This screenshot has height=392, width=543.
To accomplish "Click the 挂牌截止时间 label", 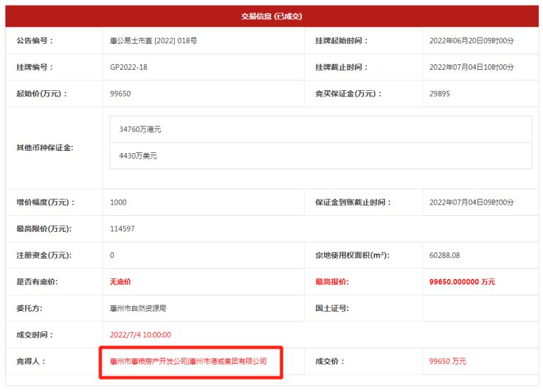I will coord(341,67).
